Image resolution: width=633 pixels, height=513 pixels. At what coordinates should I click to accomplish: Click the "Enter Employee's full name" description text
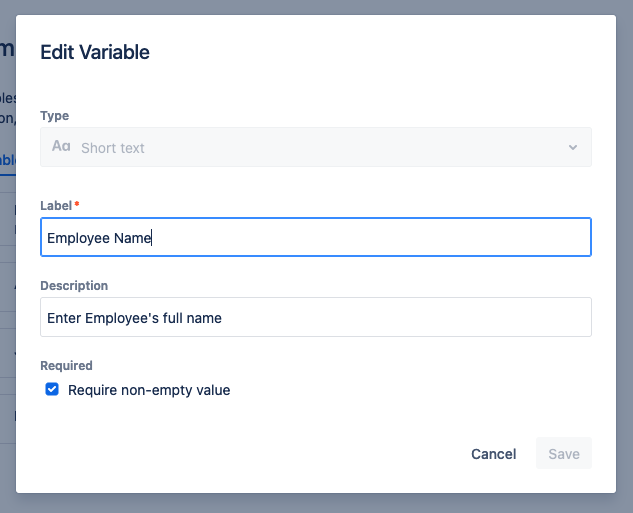coord(134,318)
